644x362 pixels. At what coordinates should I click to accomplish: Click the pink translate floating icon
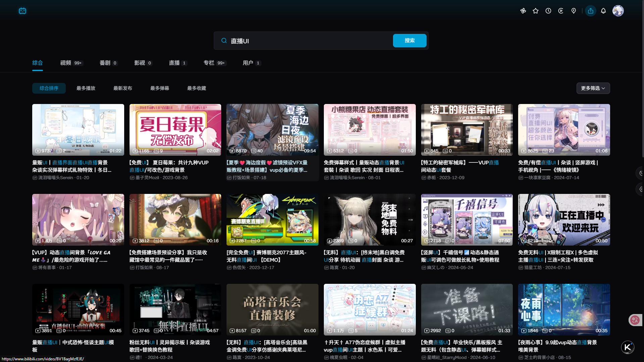click(635, 320)
